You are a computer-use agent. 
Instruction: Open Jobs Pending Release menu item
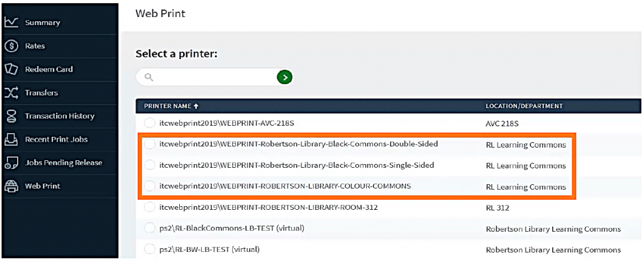[x=64, y=163]
